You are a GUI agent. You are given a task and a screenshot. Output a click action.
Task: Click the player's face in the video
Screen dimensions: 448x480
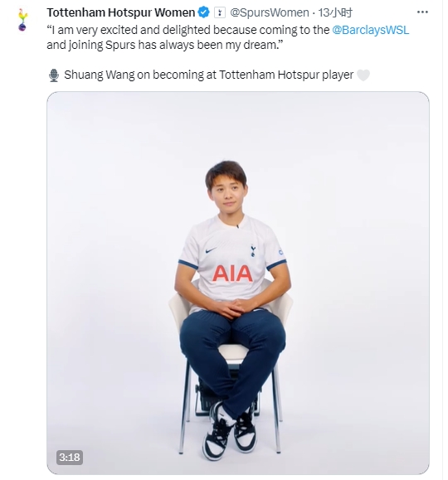228,195
